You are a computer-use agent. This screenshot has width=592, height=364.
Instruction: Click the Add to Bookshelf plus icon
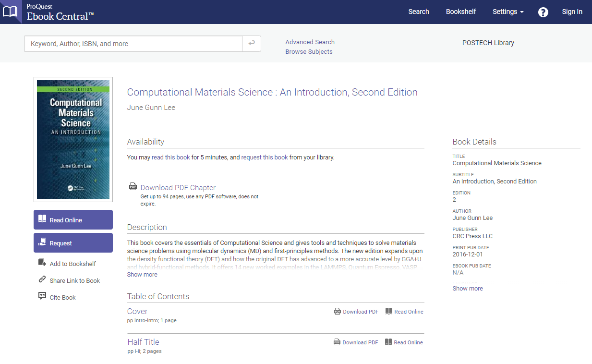point(42,263)
